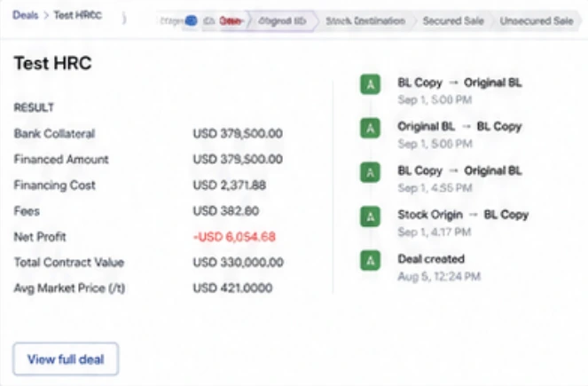The image size is (588, 386).
Task: Click the blue stage count badge
Action: point(191,20)
